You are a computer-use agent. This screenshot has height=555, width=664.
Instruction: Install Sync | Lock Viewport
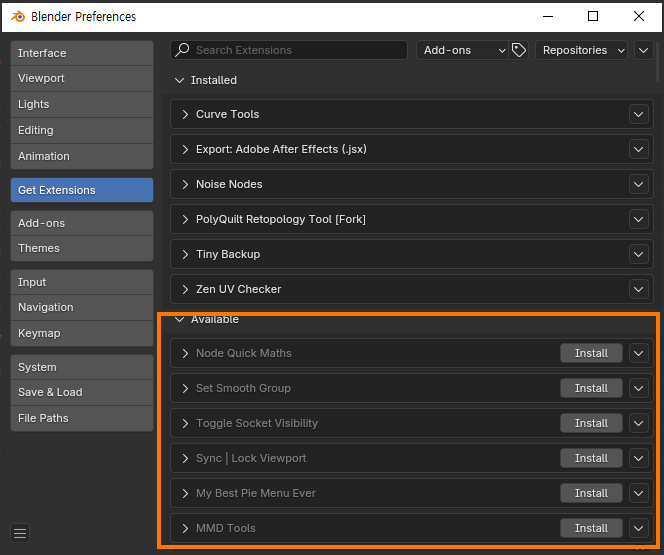point(591,458)
